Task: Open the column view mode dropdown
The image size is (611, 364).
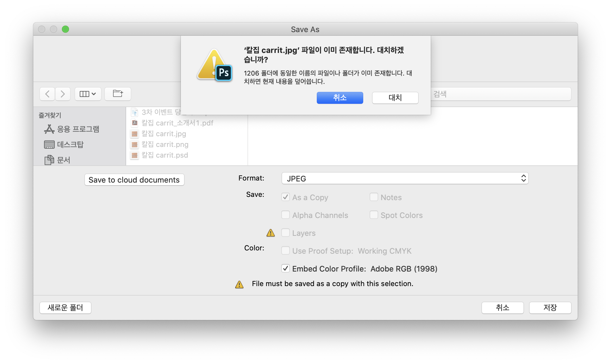Action: coord(88,94)
